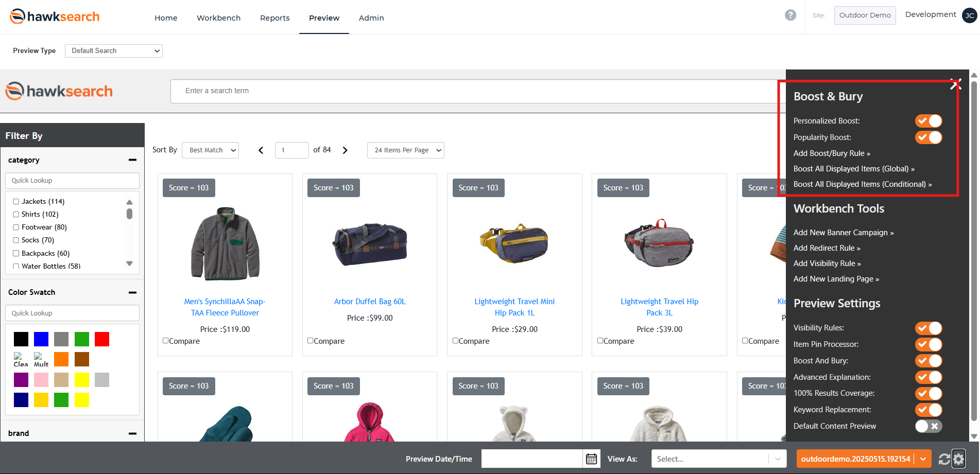Collapse the brand filter section
The image size is (980, 474).
tap(132, 433)
